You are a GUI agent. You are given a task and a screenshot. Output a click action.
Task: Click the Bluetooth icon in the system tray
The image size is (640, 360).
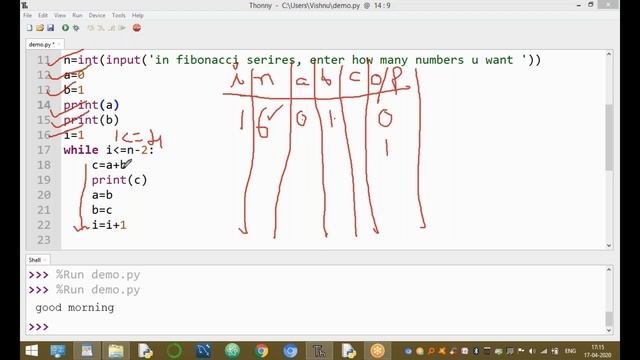[476, 351]
